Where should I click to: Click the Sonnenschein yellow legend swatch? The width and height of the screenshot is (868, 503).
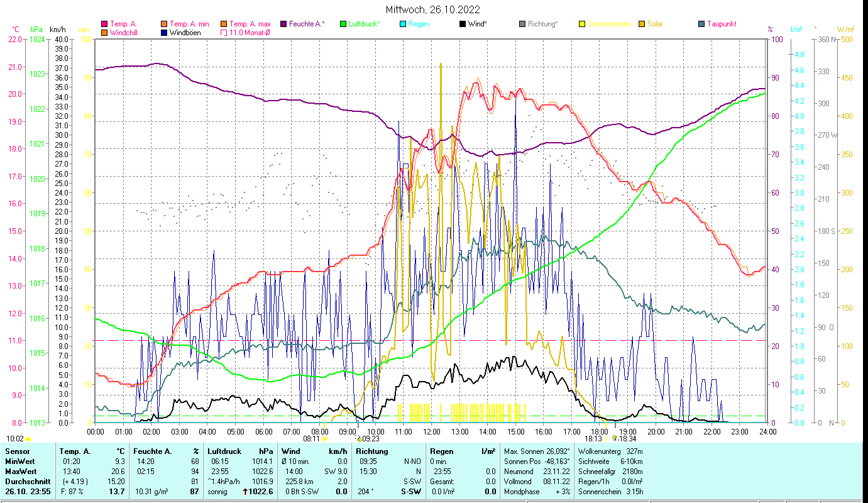pyautogui.click(x=581, y=24)
